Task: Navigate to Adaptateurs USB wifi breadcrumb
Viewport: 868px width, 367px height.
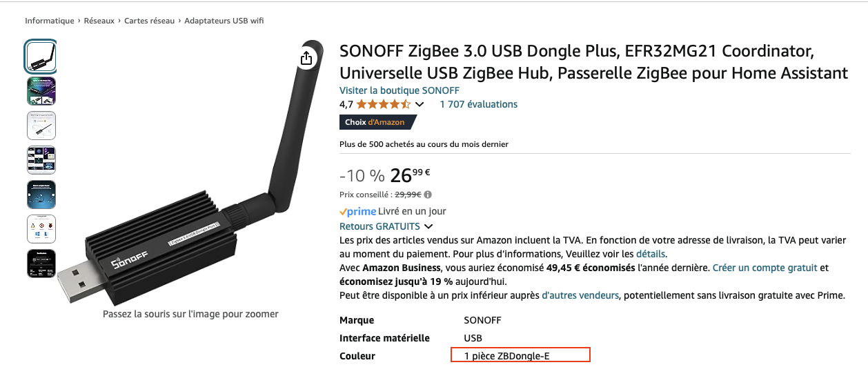Action: (224, 21)
